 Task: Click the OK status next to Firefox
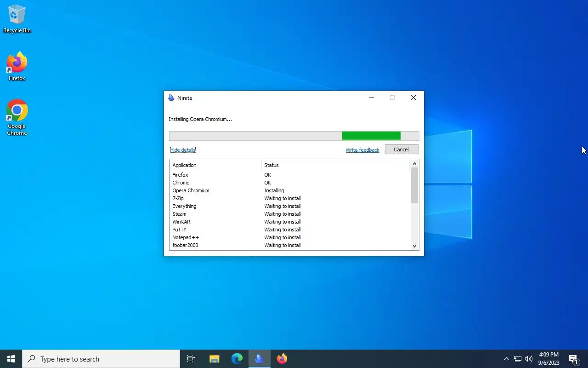tap(268, 175)
